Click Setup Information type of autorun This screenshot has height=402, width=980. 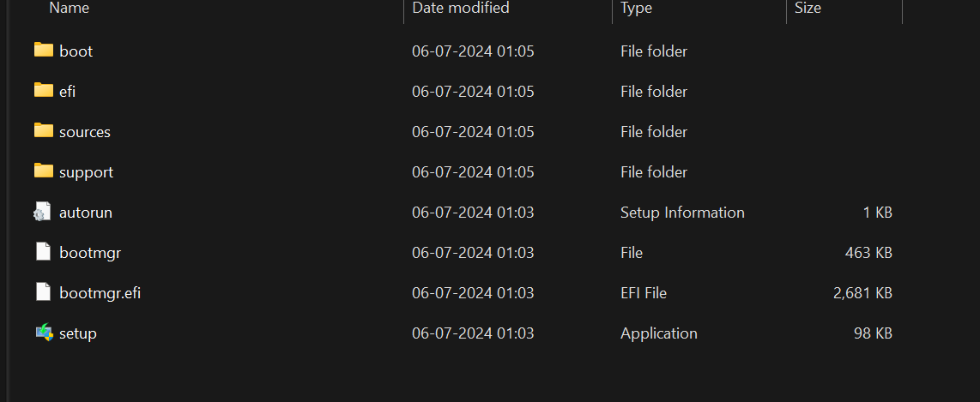[x=682, y=213]
